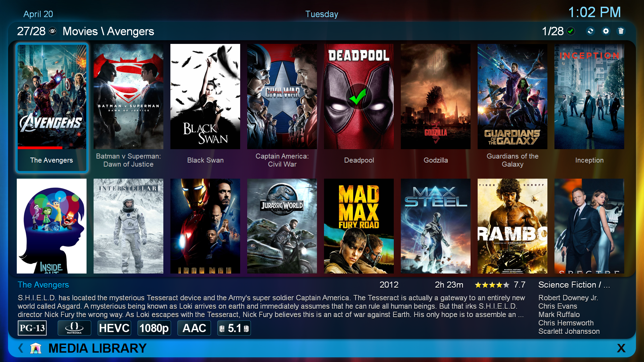Open the Inception poster
Viewport: 644px width, 362px height.
tap(589, 97)
